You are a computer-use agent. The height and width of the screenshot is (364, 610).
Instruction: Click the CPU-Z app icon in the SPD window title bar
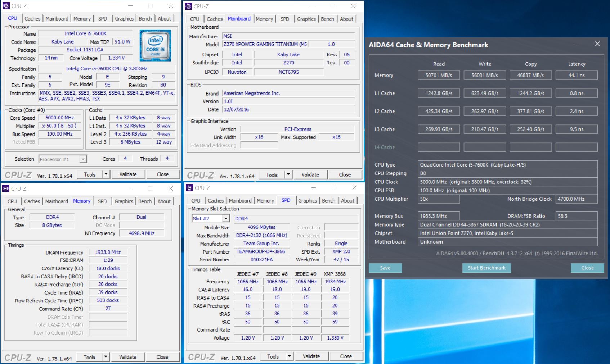point(189,188)
